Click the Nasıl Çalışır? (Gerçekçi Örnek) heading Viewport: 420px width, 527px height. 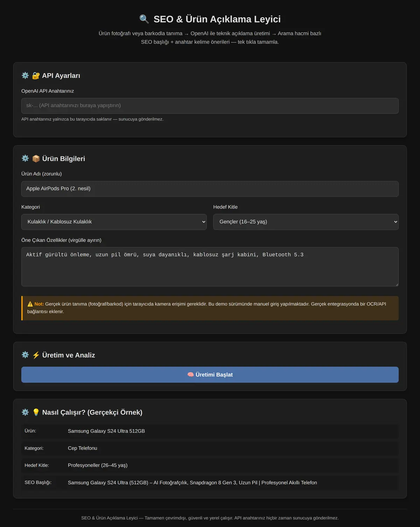point(92,412)
